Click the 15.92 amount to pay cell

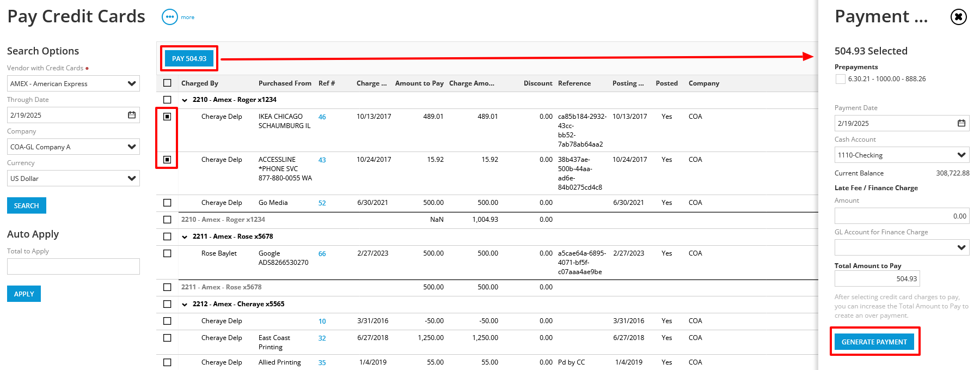(x=436, y=160)
